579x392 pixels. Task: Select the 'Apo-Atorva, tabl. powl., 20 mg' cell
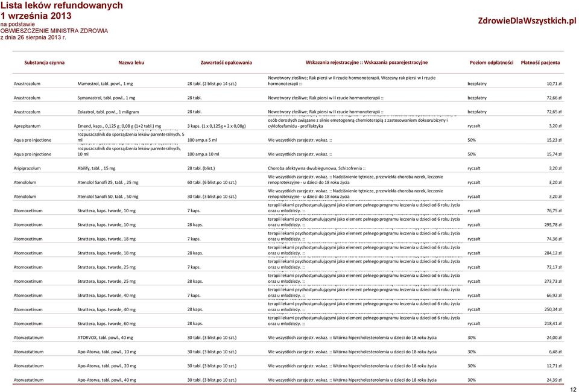click(107, 366)
